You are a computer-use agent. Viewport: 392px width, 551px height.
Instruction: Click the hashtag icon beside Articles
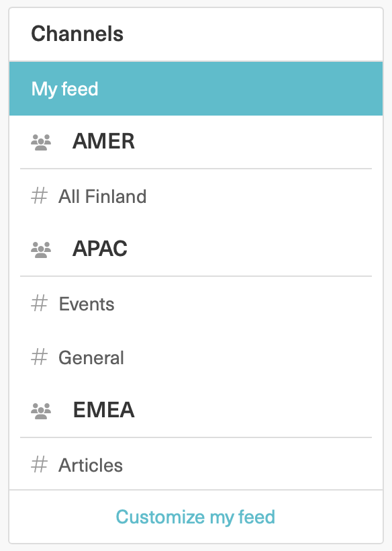(x=39, y=465)
